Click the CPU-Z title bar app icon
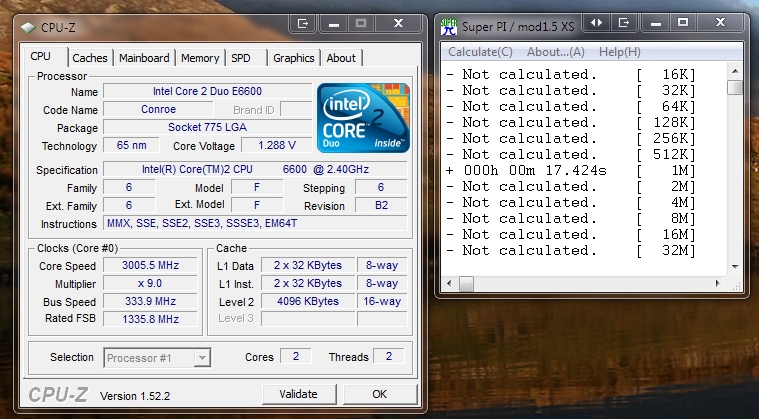 [x=28, y=28]
